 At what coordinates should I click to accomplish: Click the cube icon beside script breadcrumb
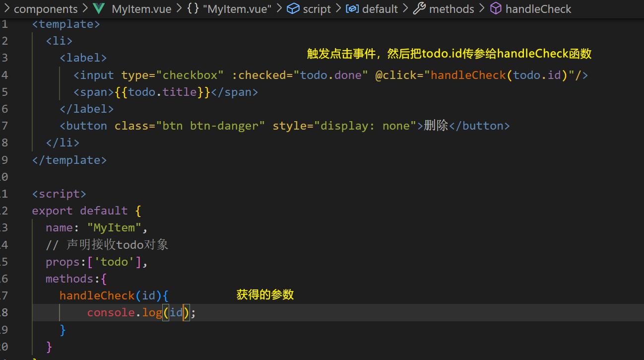click(x=293, y=9)
